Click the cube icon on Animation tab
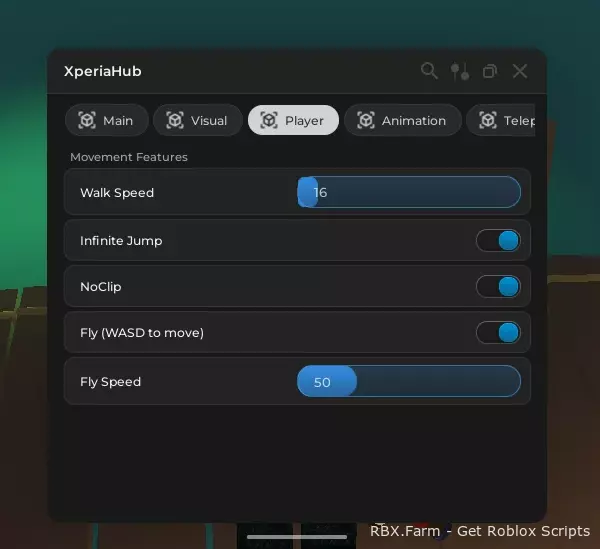The image size is (600, 549). point(366,120)
